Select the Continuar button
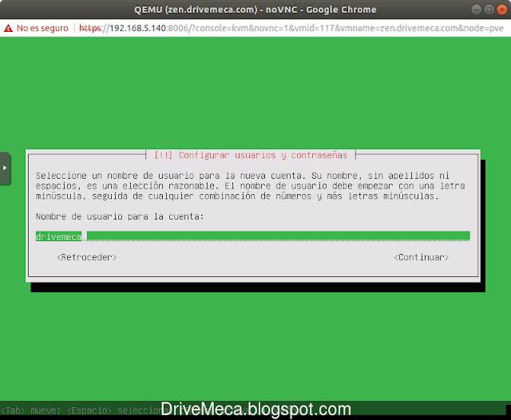The image size is (511, 420). point(421,257)
